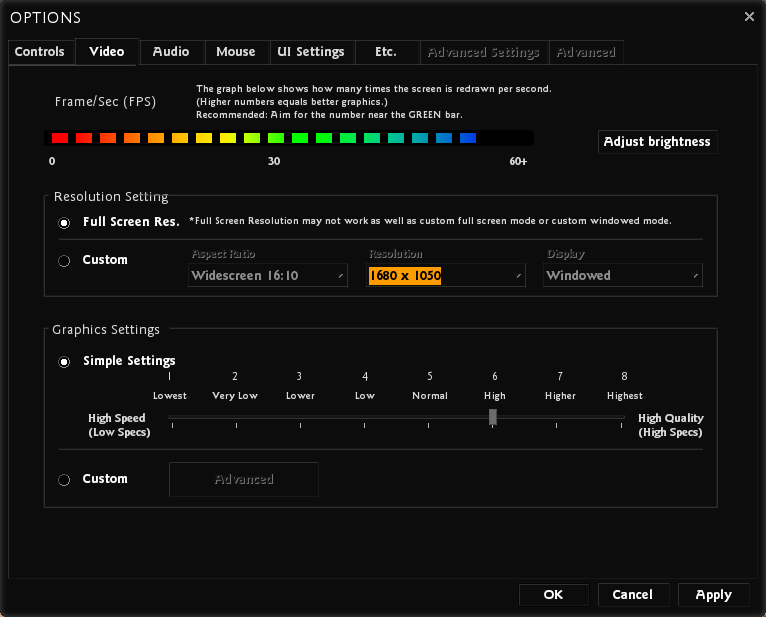Click slider tick under 5 Normal
This screenshot has height=617, width=766.
pos(428,425)
